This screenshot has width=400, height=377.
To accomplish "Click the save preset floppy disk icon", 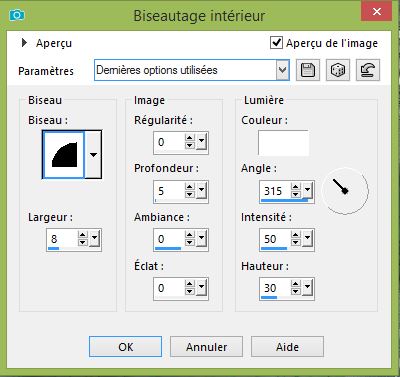I will point(308,70).
